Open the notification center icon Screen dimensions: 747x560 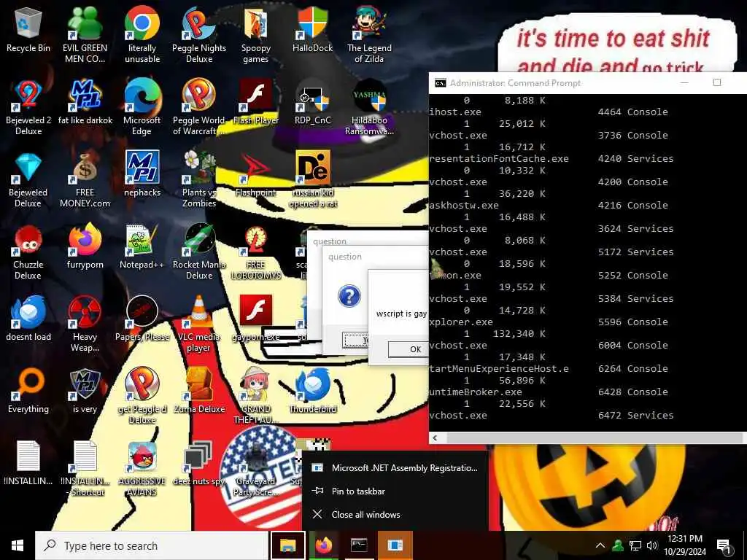pyautogui.click(x=724, y=546)
